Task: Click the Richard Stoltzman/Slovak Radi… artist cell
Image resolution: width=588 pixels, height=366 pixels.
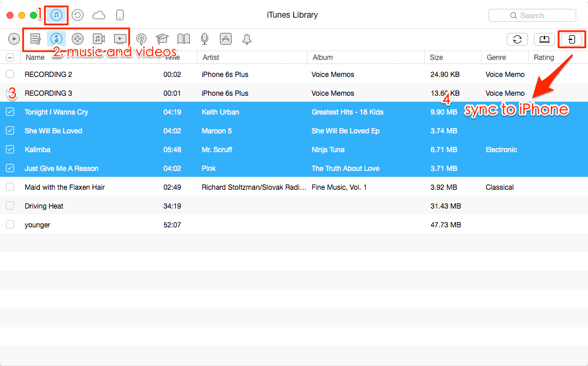Action: coord(254,187)
